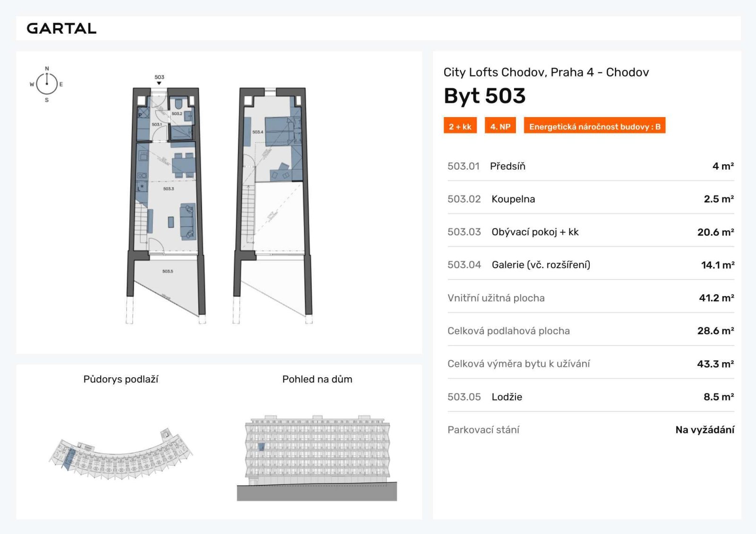Screen dimensions: 756x534
Task: Select the 4. NP floor badge
Action: click(x=500, y=126)
